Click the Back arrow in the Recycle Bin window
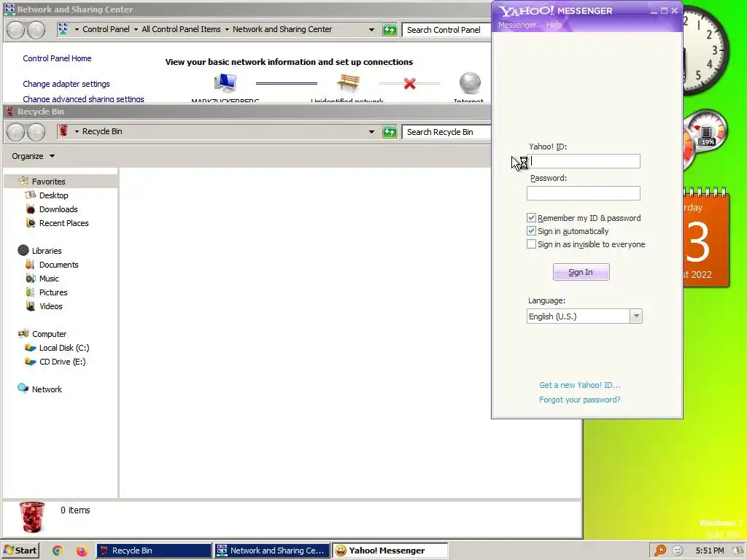This screenshot has width=747, height=560. click(x=15, y=132)
